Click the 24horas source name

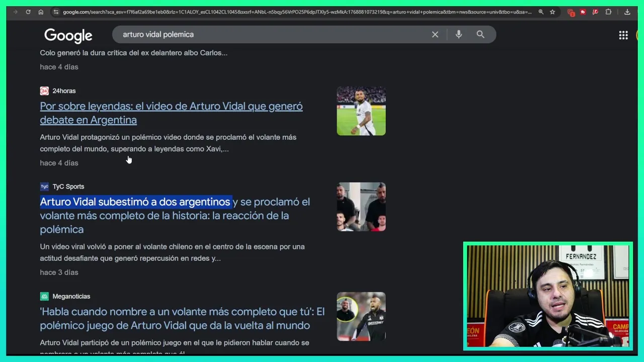point(64,91)
